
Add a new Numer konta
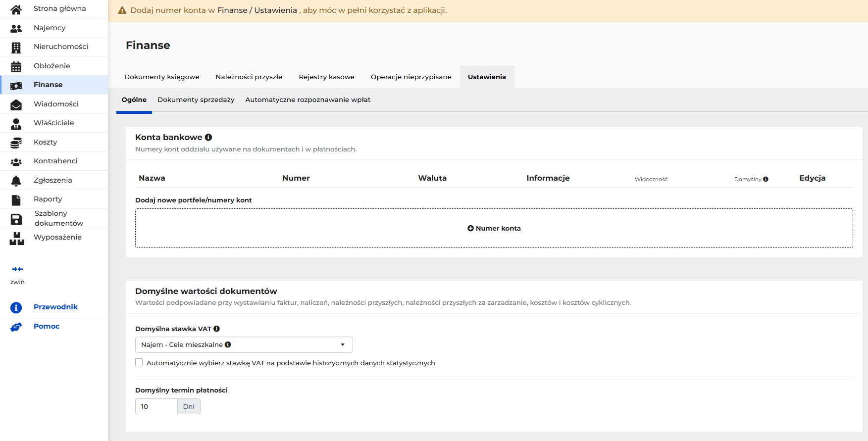click(x=494, y=228)
